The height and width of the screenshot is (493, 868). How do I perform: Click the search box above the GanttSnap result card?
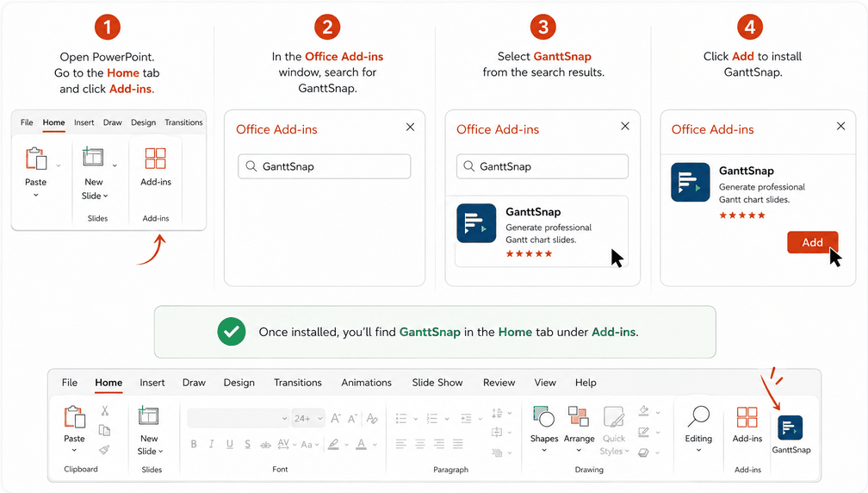[542, 166]
